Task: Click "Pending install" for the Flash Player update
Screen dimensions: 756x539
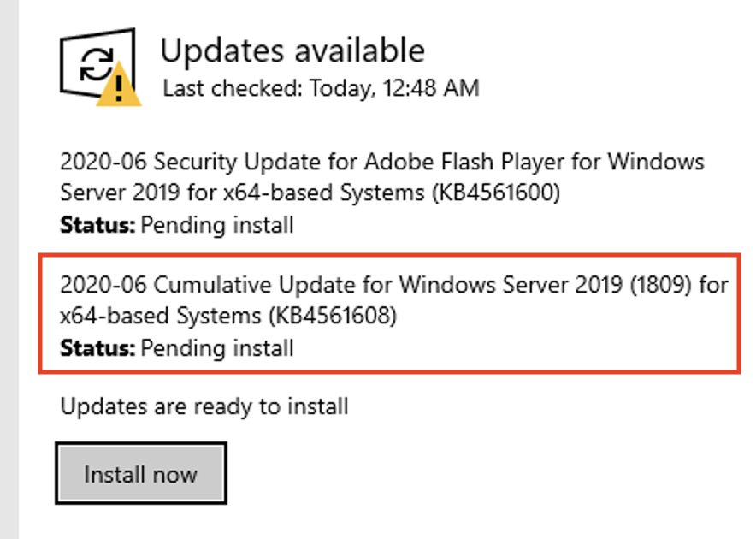Action: 217,226
